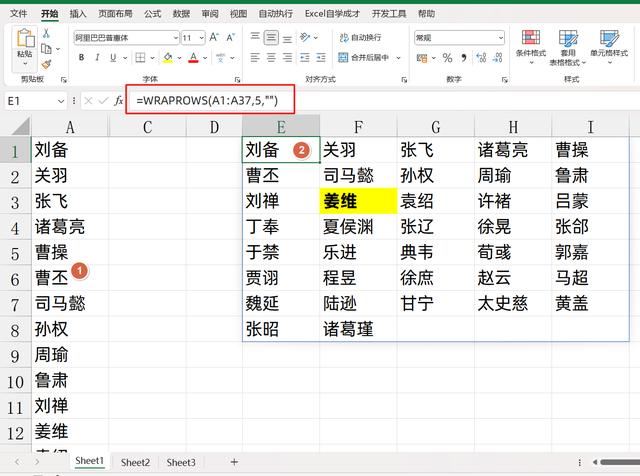Open 条件格式 conditional formatting
The image size is (640, 476).
click(x=531, y=47)
